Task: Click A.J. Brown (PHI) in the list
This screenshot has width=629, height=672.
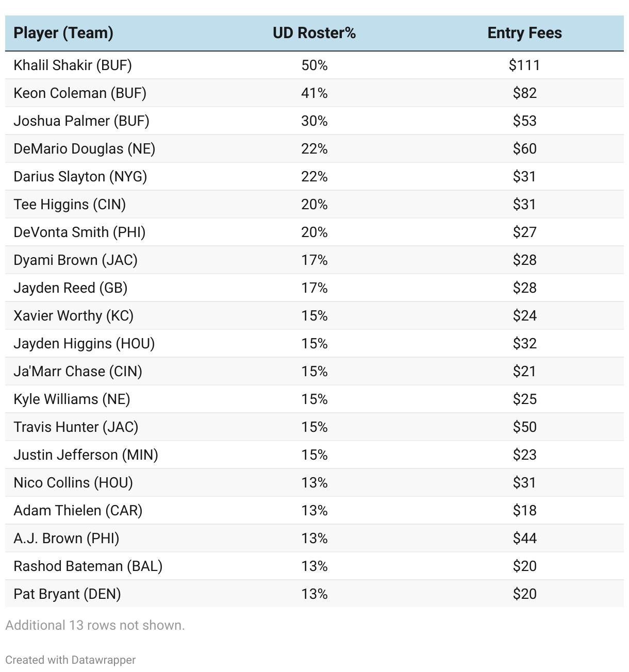Action: [67, 538]
